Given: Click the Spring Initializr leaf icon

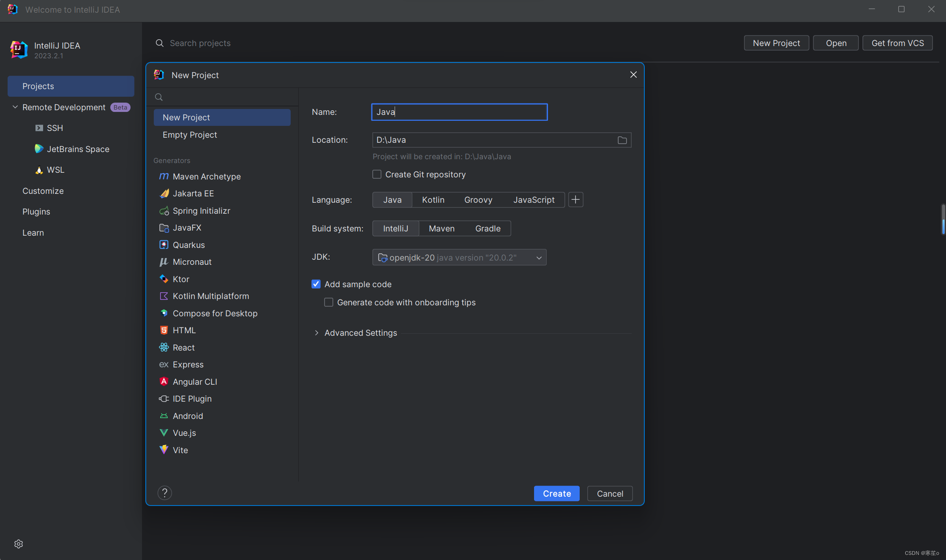Looking at the screenshot, I should 164,211.
